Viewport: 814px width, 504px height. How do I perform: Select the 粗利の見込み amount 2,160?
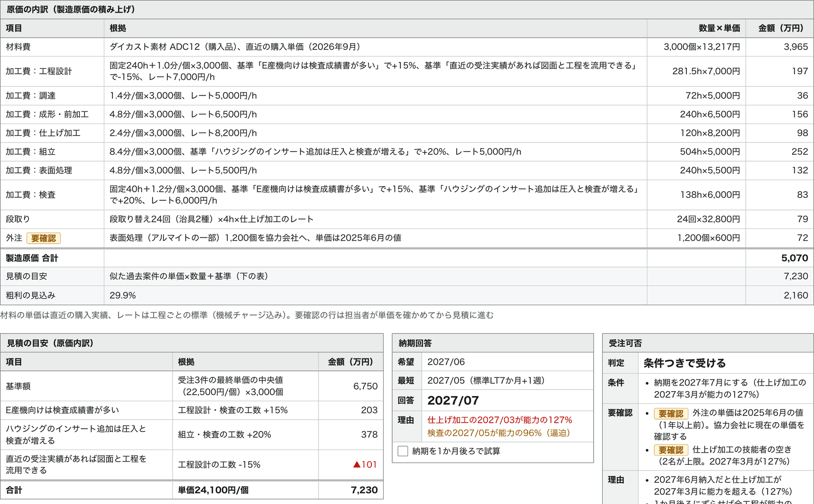[796, 295]
